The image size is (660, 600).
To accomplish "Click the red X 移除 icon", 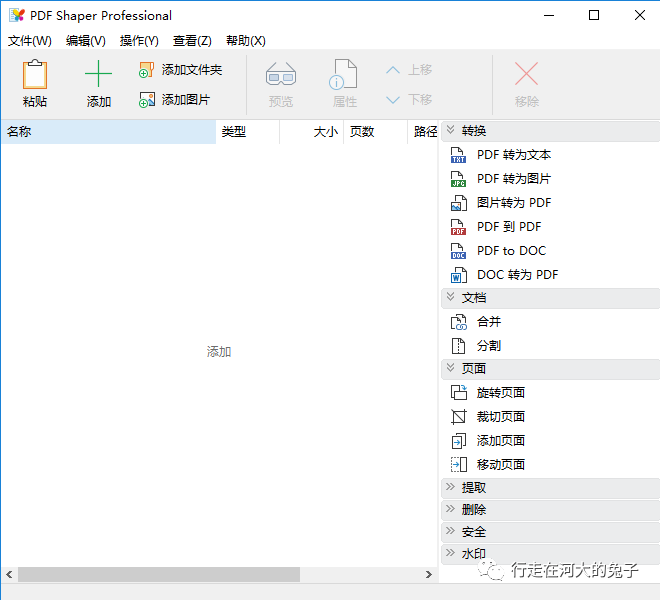I will pos(526,74).
